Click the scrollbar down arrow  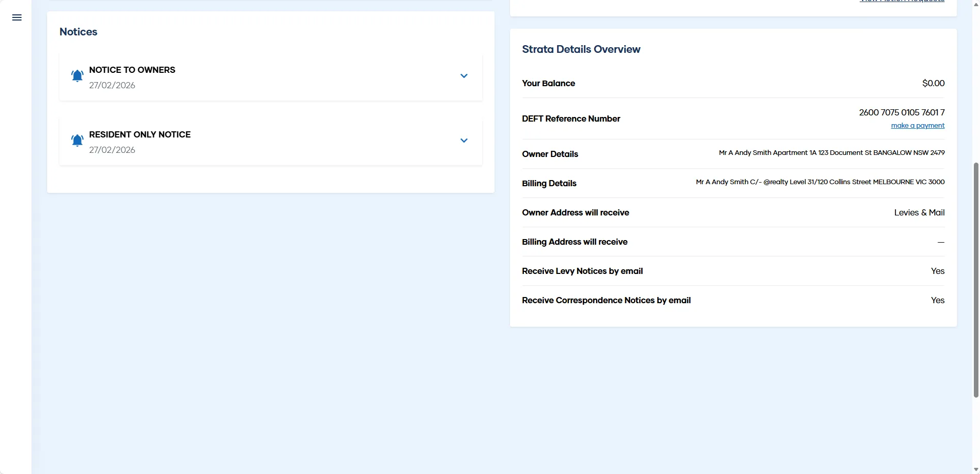point(976,469)
